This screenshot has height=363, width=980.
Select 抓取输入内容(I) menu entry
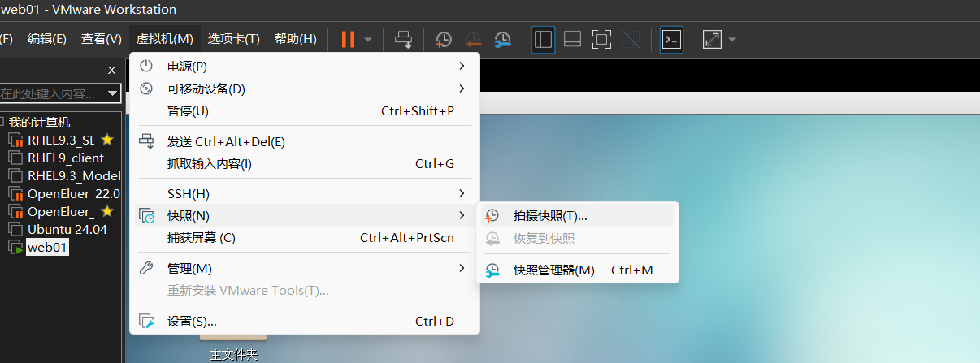click(x=305, y=164)
